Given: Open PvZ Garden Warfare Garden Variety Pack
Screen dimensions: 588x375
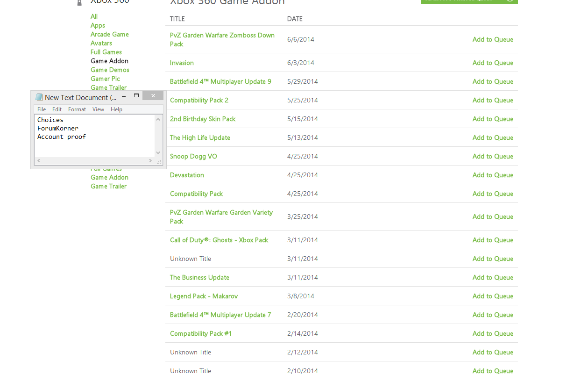Looking at the screenshot, I should [221, 216].
